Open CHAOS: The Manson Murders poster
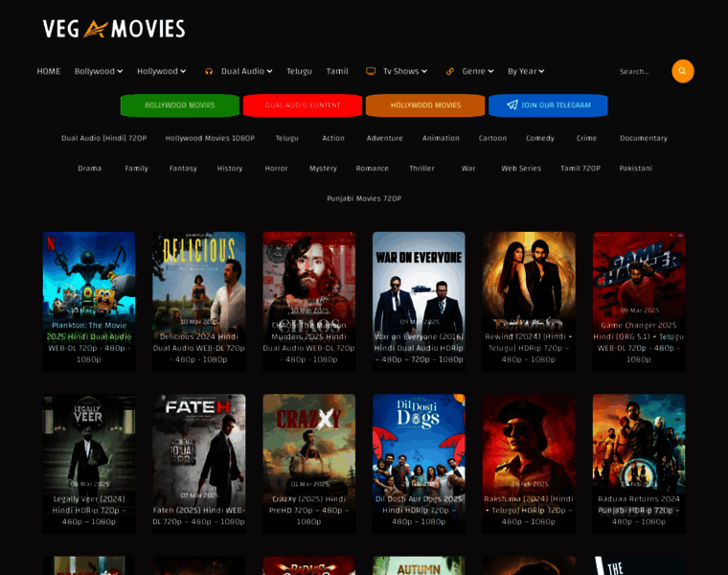728x575 pixels. click(x=309, y=302)
